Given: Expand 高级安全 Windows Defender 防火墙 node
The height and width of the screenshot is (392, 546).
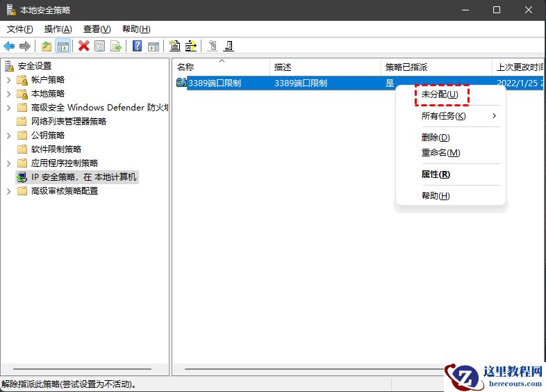Looking at the screenshot, I should point(9,108).
